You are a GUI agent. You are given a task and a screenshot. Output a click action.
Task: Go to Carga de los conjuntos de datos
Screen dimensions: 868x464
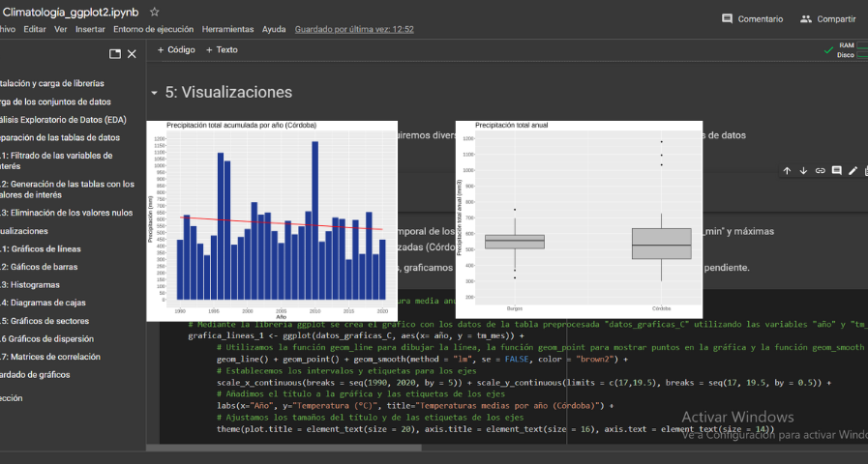coord(55,101)
